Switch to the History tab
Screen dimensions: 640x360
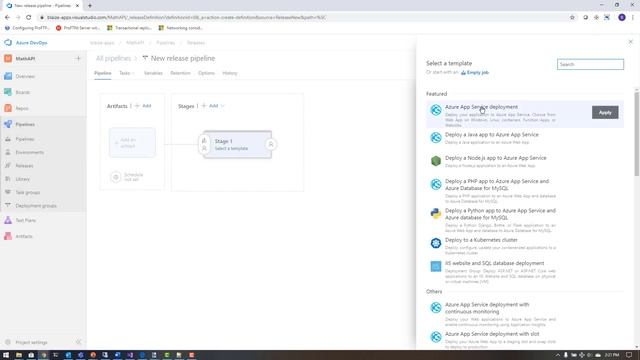point(229,73)
